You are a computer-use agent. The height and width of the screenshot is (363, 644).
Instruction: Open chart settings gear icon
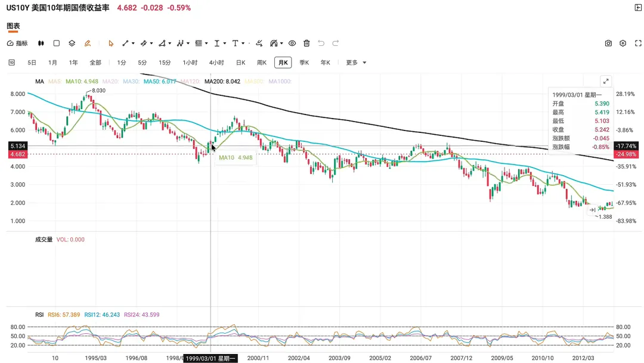pyautogui.click(x=623, y=43)
